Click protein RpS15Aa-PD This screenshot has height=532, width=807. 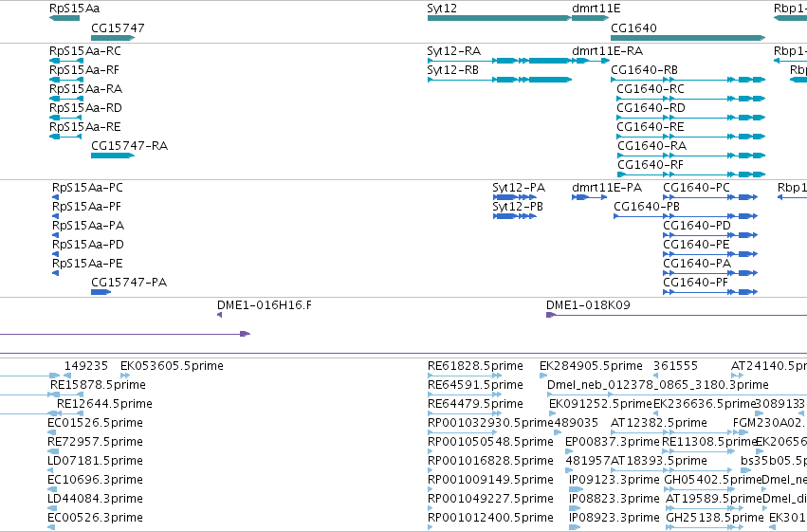(x=88, y=245)
